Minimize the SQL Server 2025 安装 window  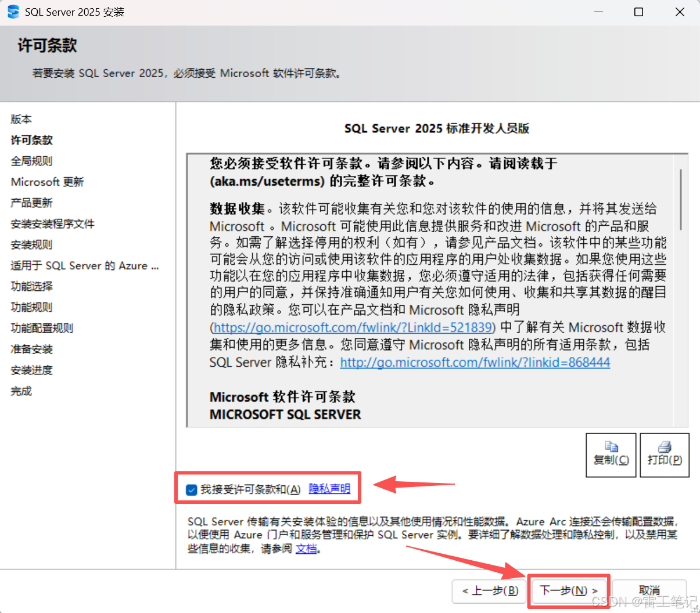coord(598,12)
